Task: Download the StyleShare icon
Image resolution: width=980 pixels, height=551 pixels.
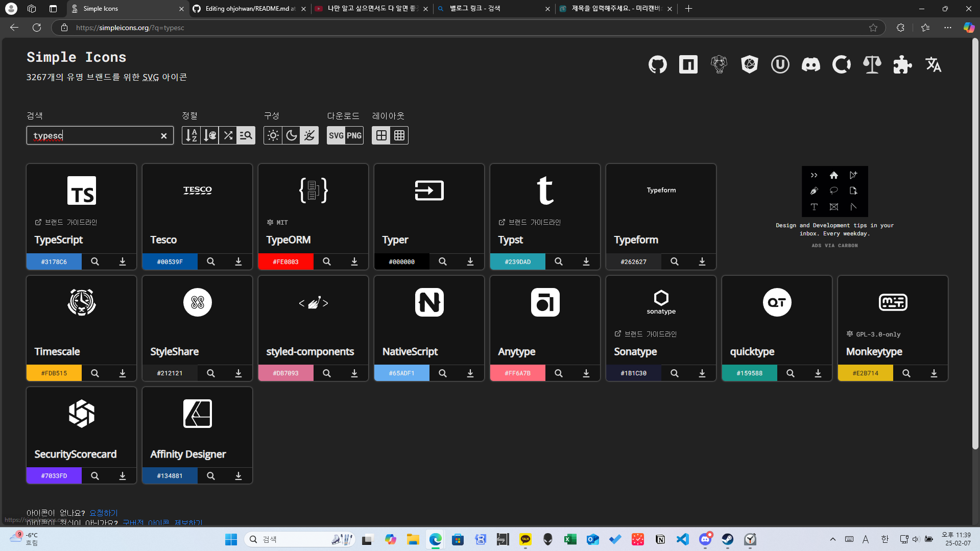Action: pos(238,373)
